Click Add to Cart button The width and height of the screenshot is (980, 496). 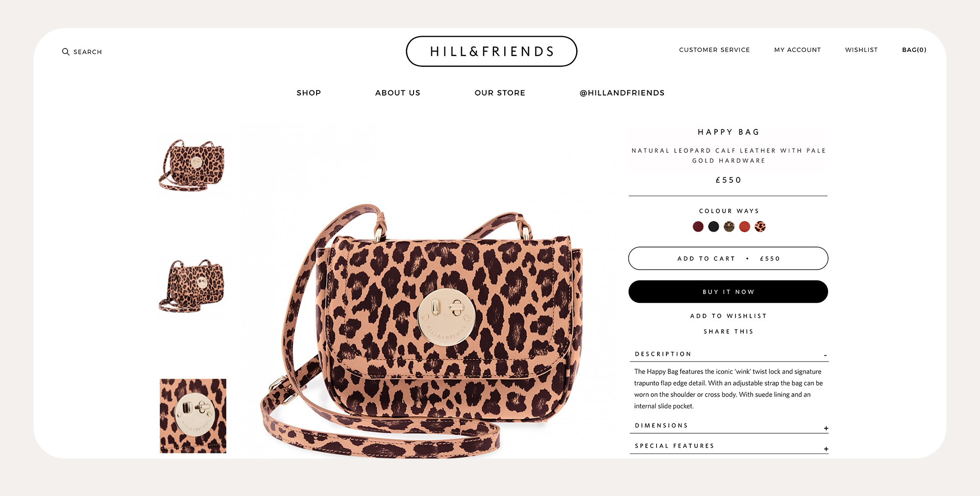728,258
